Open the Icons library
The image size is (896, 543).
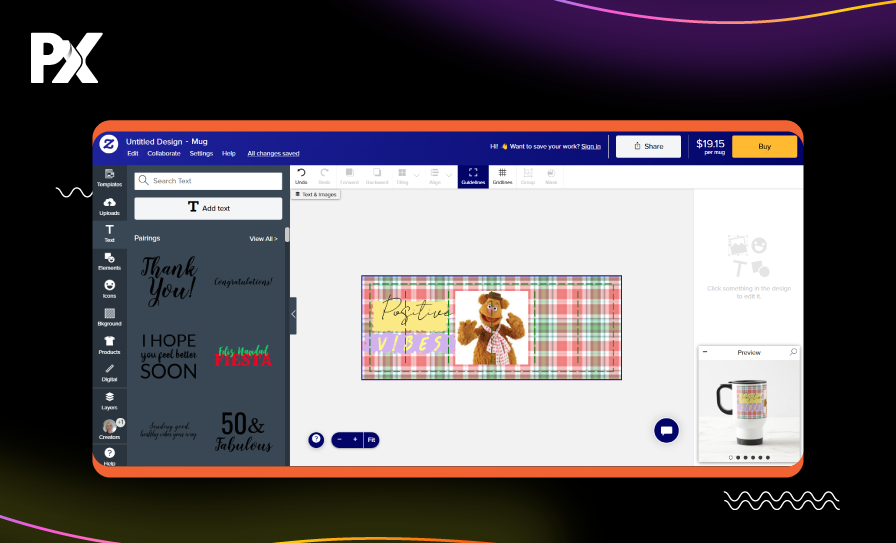109,288
